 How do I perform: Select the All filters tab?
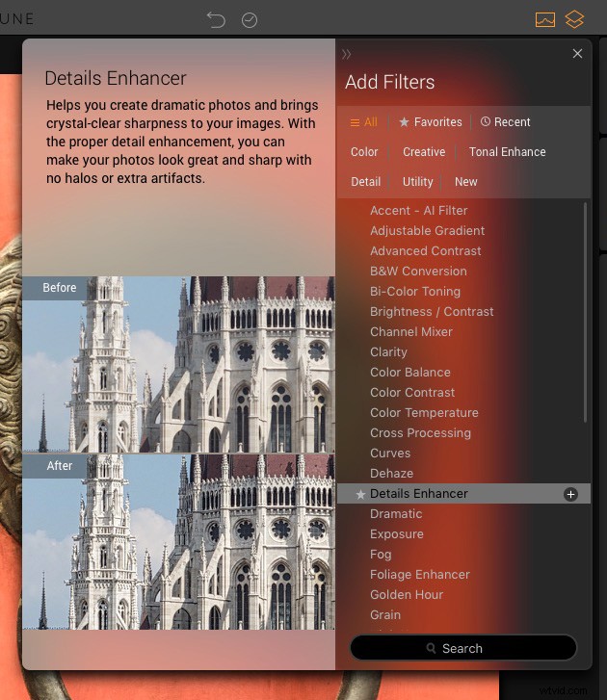(364, 122)
